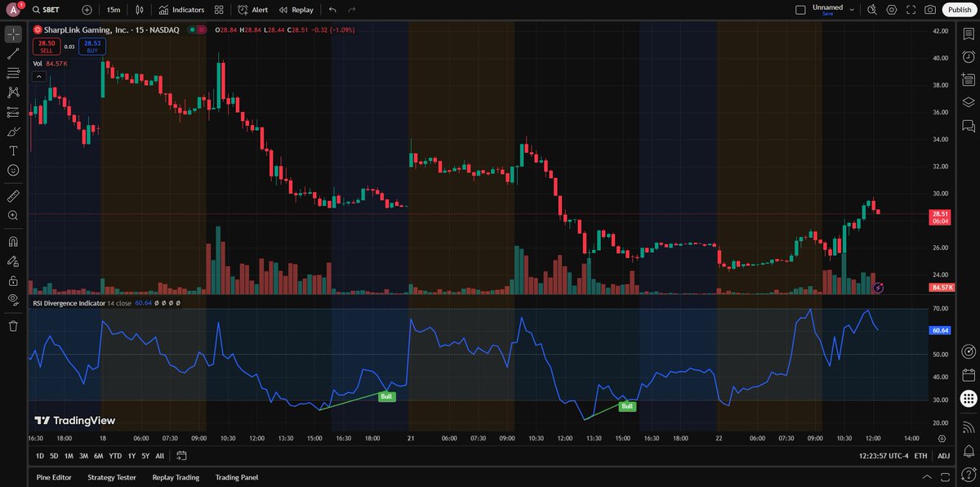Select the Text annotation tool

[13, 151]
